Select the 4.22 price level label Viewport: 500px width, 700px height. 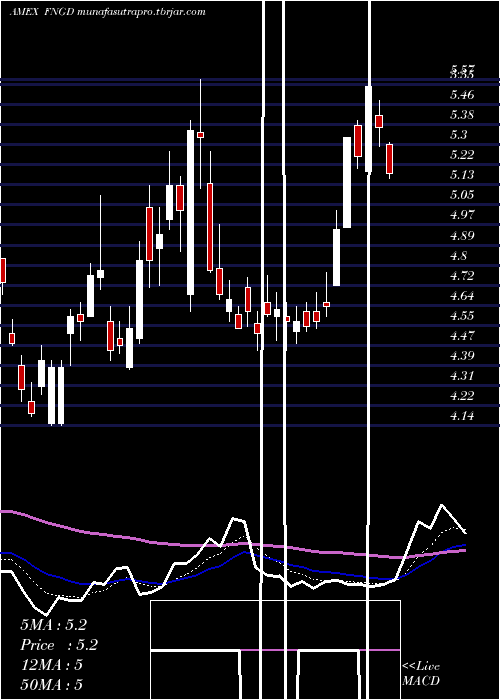pyautogui.click(x=462, y=396)
